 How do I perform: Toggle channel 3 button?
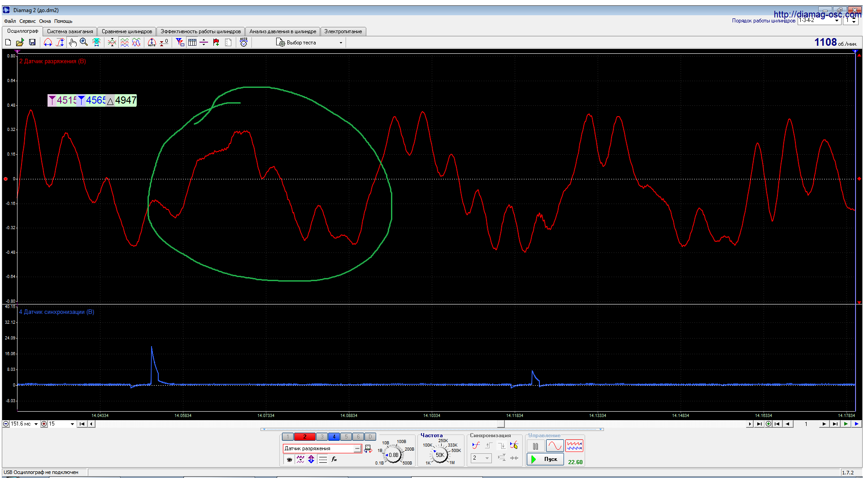tap(322, 437)
